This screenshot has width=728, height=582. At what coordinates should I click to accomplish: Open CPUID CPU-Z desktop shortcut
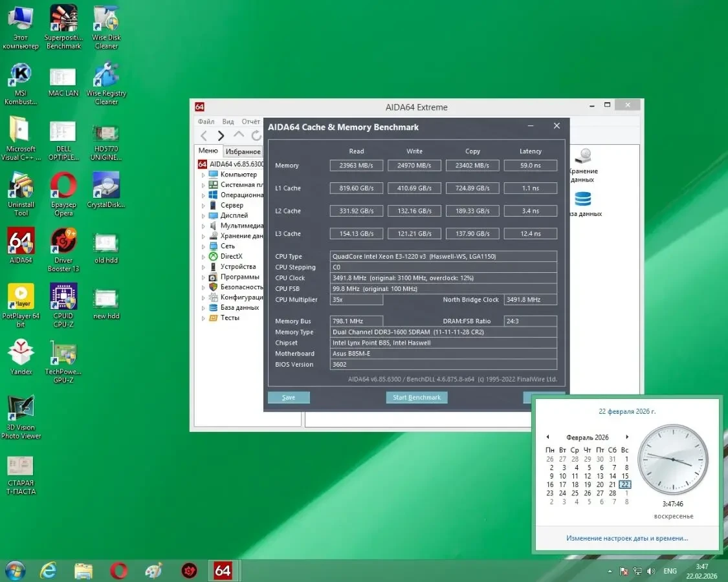[x=63, y=305]
